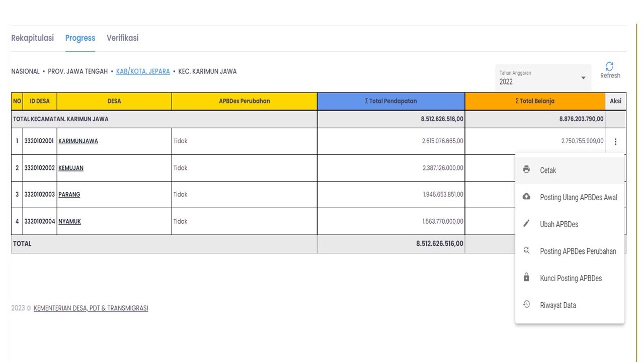644x362 pixels.
Task: Click pendapatan value 1.563.770.000,00
Action: point(443,222)
